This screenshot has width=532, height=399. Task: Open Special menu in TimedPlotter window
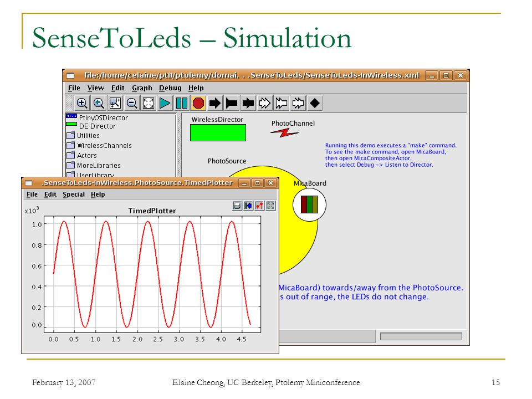click(x=74, y=195)
